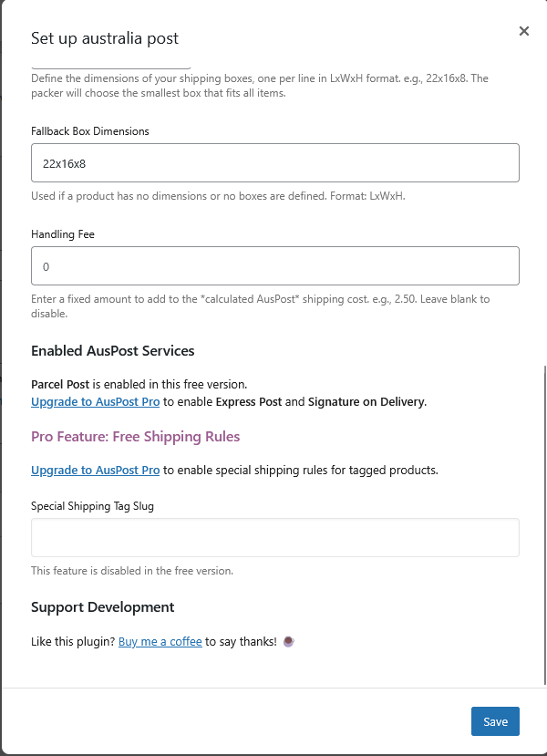Click the Pro Feature: Free Shipping Rules heading
The image size is (547, 756).
click(136, 437)
